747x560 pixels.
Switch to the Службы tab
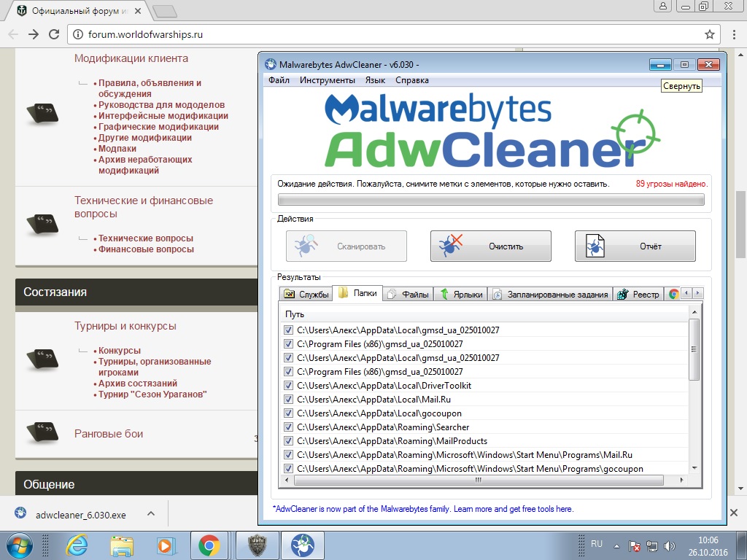coord(306,295)
